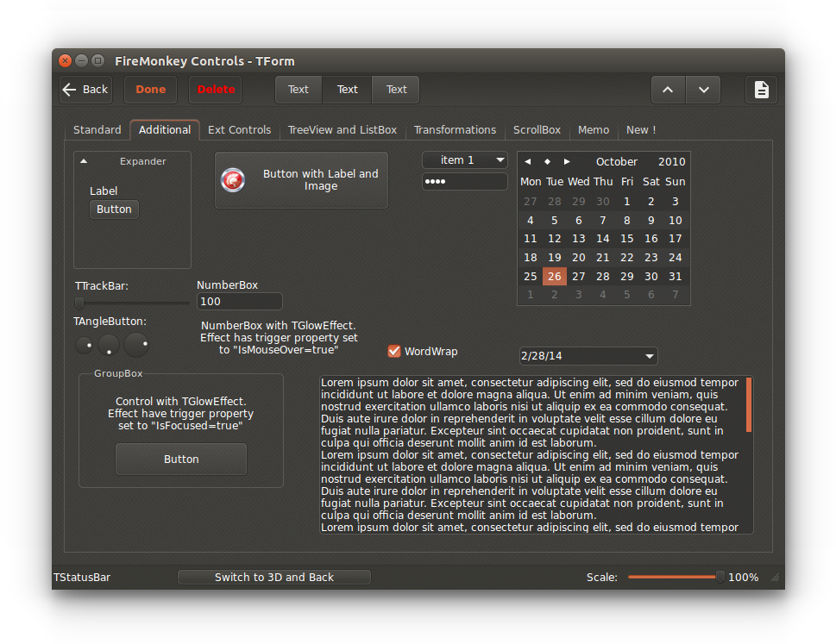This screenshot has height=644, width=836.
Task: Click the Scale slider thumb
Action: tap(720, 577)
